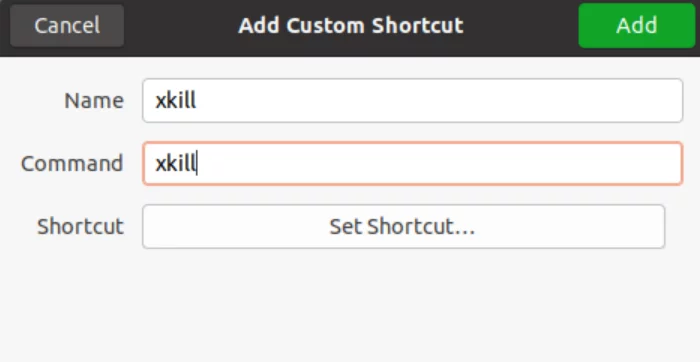
Task: Click empty space inside the Command field
Action: [x=438, y=163]
